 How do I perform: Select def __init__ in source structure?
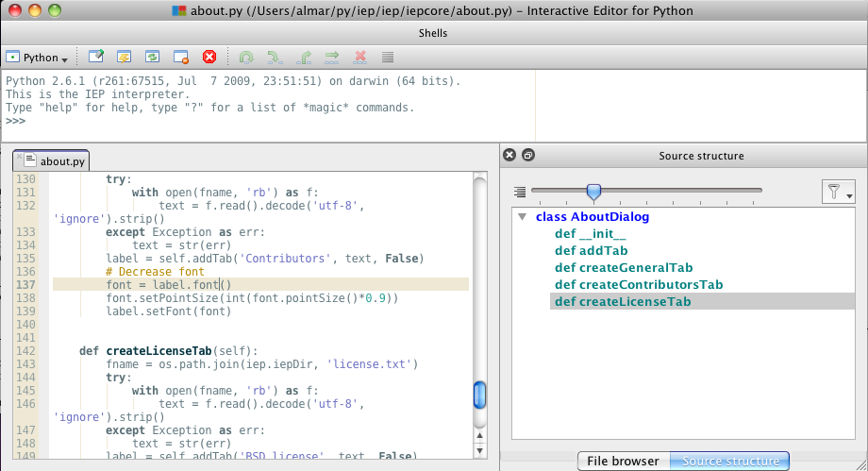point(590,234)
